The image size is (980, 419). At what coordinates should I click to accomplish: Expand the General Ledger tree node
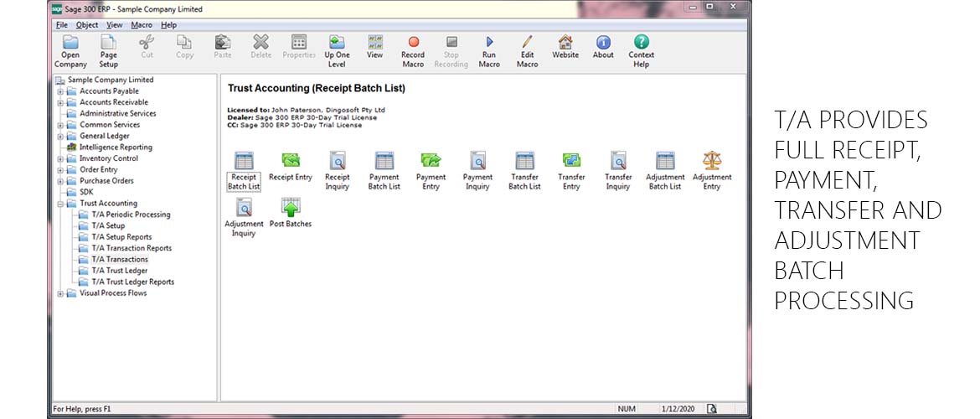pos(60,137)
